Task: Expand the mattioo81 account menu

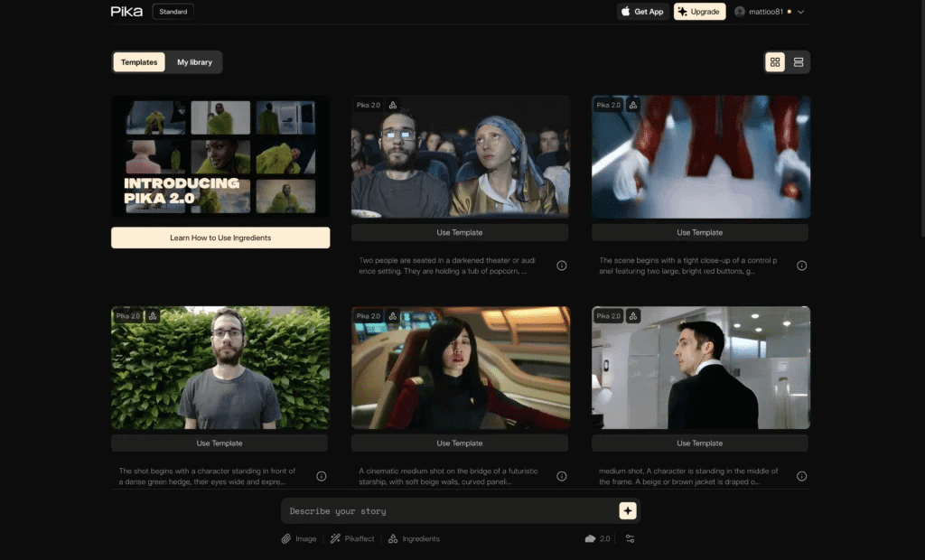Action: coord(769,12)
